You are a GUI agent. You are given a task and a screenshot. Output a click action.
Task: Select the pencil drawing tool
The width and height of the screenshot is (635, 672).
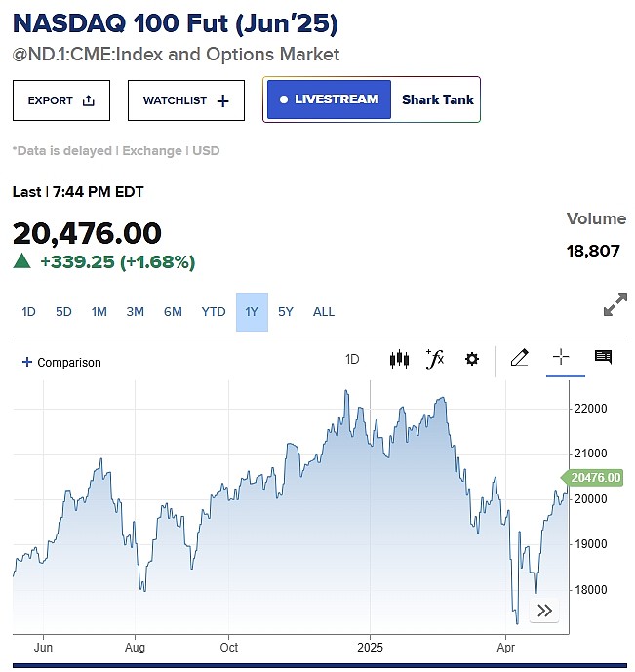519,357
